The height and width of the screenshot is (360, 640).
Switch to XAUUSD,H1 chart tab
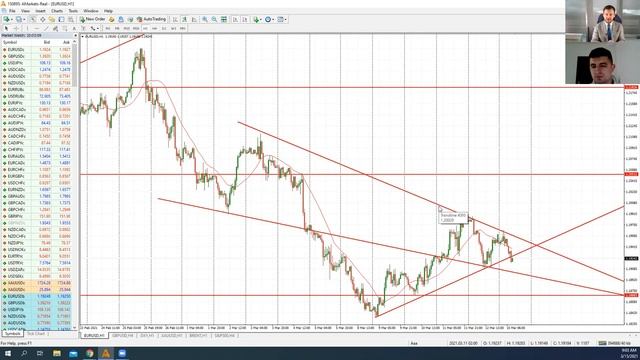point(172,336)
